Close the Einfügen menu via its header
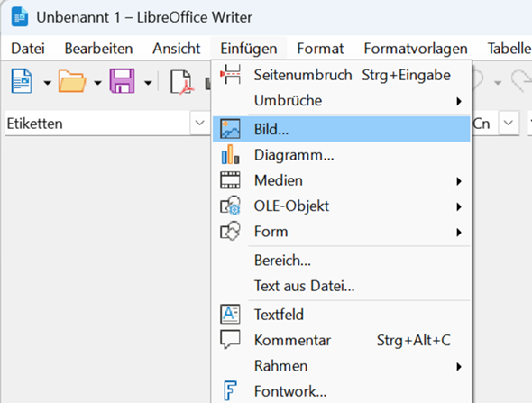The height and width of the screenshot is (403, 532). point(249,49)
